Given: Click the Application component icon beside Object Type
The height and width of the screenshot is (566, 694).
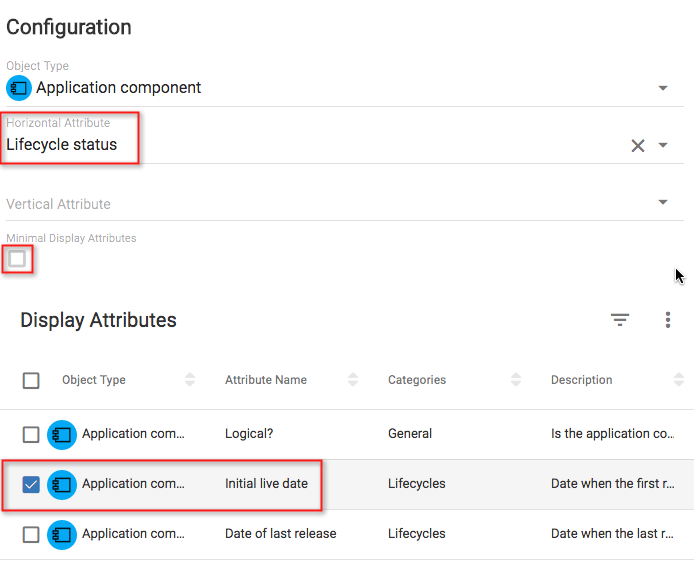Looking at the screenshot, I should 19,88.
